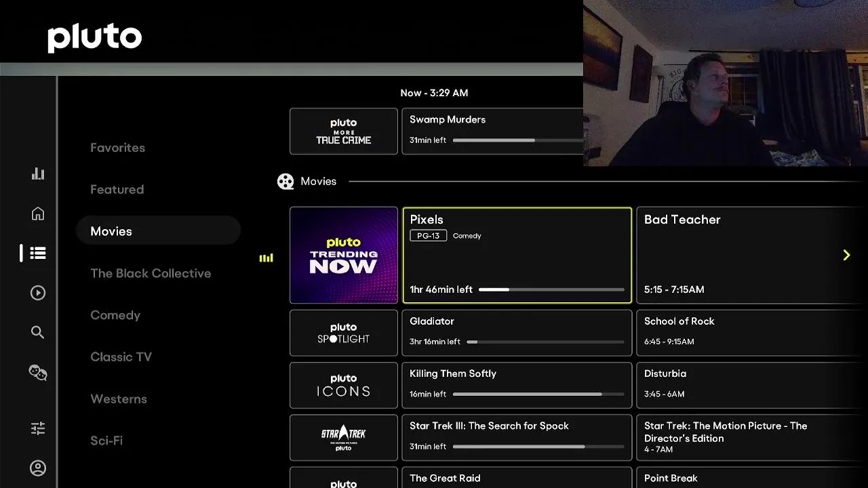This screenshot has width=868, height=488.
Task: Click "4 - 7AM" time text
Action: pos(658,449)
